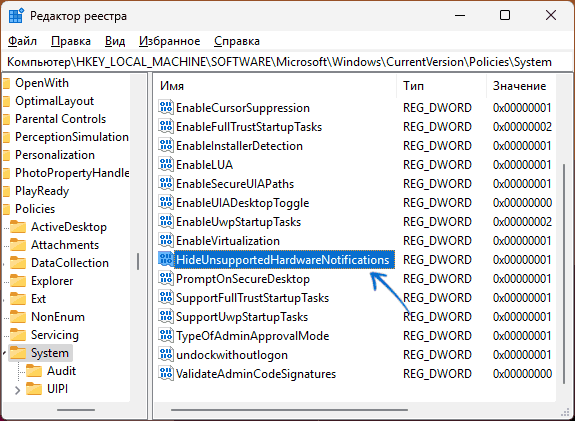Click the values pane horizontal scrollbar
575x421 pixels.
click(289, 410)
